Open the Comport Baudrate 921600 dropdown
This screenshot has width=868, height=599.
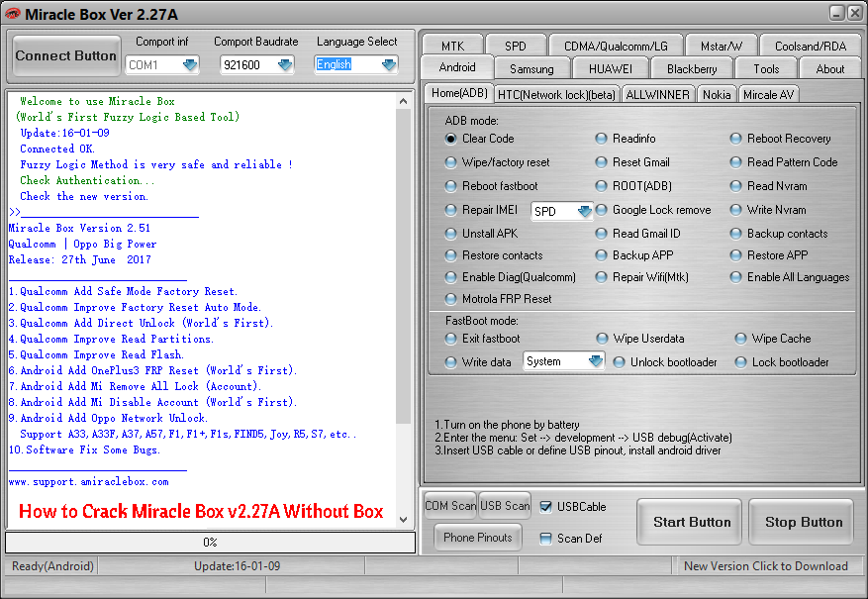tap(285, 64)
